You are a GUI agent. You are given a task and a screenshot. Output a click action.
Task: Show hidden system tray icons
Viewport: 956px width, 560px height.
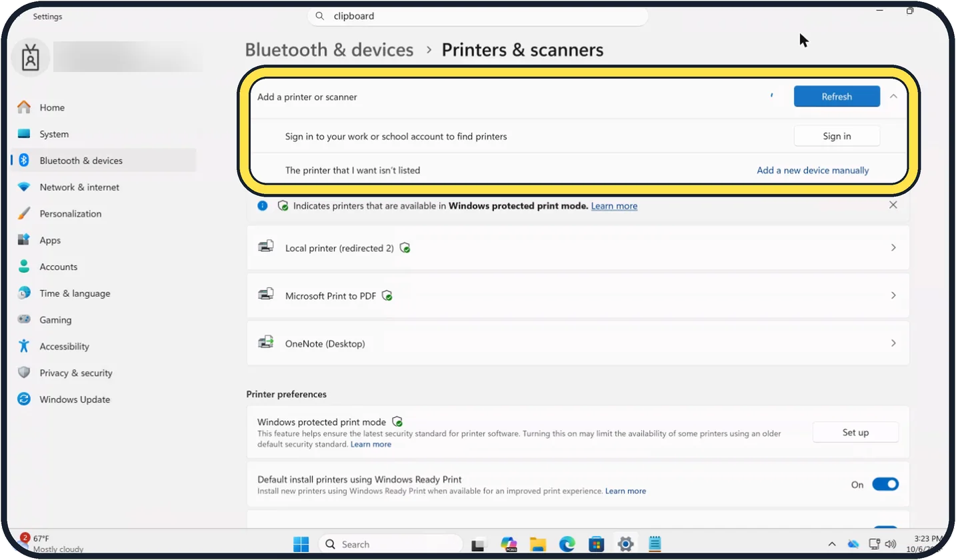(832, 544)
